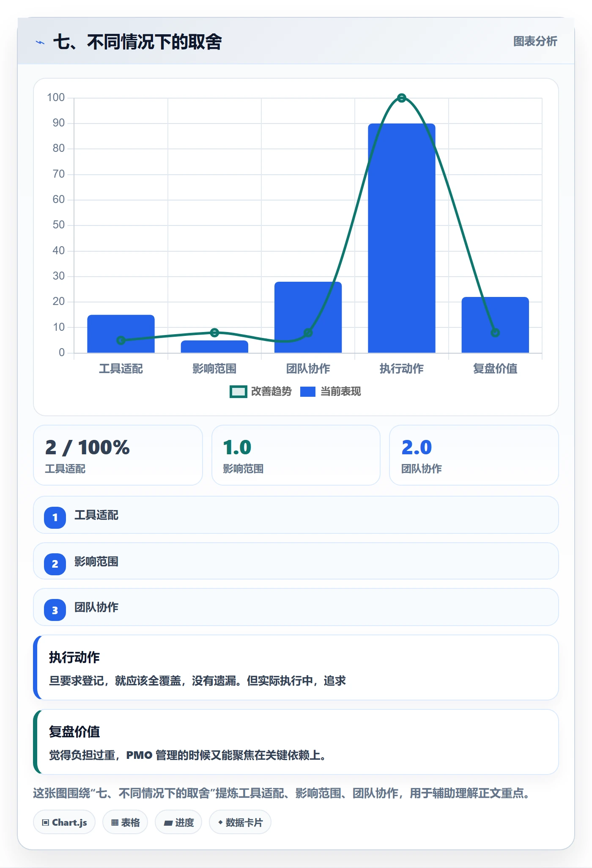This screenshot has height=868, width=592.
Task: Click the number 1 badge for 工具适配
Action: click(55, 517)
